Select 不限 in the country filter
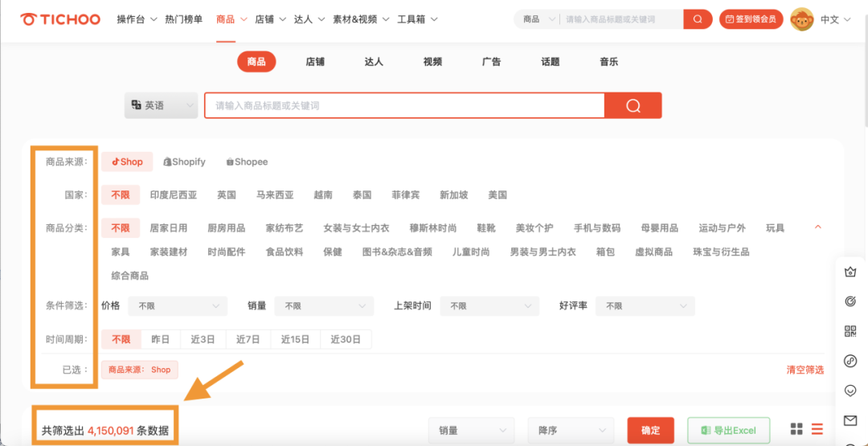Image resolution: width=868 pixels, height=446 pixels. click(x=120, y=194)
